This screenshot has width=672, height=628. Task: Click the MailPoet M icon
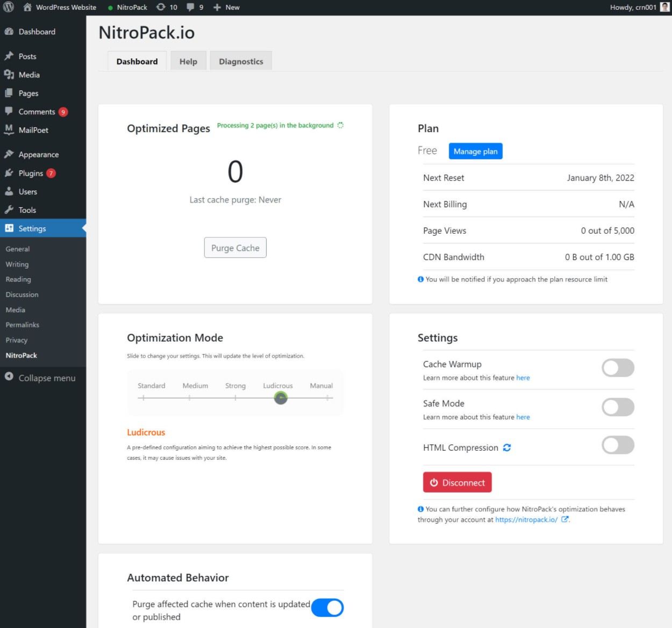click(9, 129)
